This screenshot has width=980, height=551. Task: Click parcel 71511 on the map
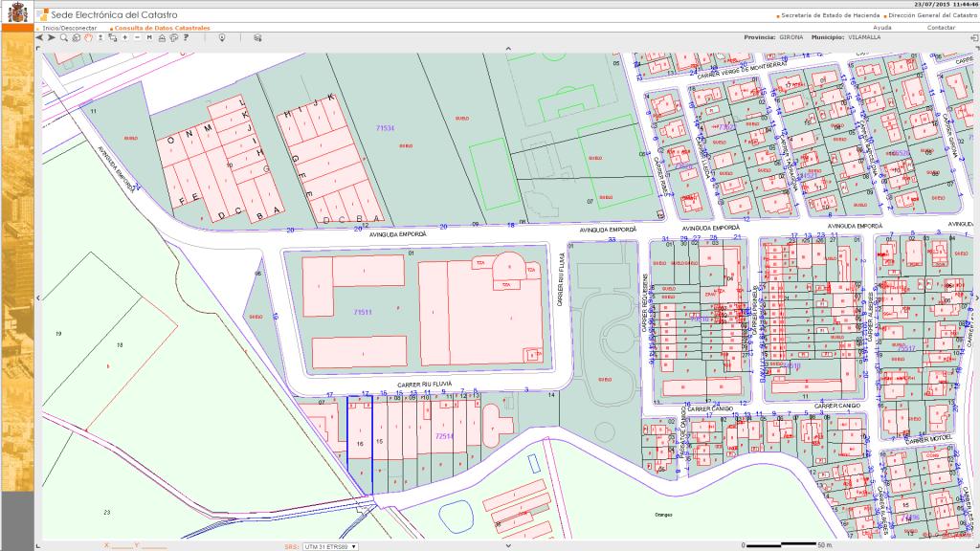click(362, 313)
